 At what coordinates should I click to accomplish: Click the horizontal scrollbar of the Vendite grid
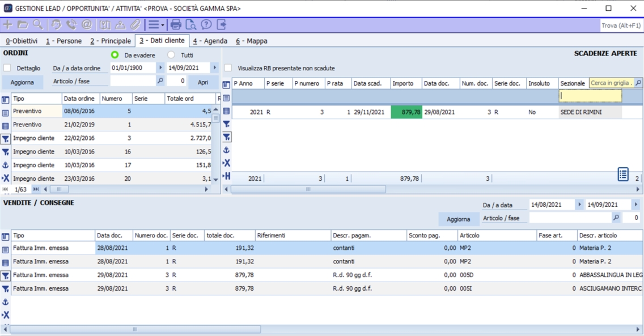click(135, 329)
